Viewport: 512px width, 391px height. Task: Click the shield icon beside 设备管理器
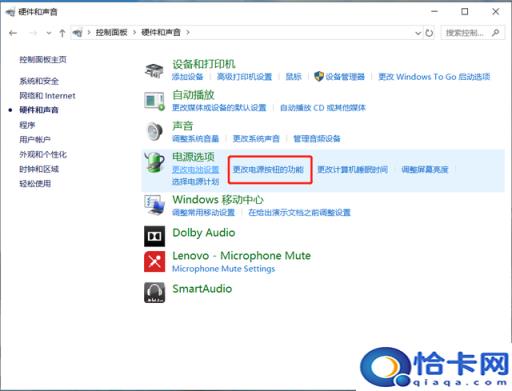point(319,76)
